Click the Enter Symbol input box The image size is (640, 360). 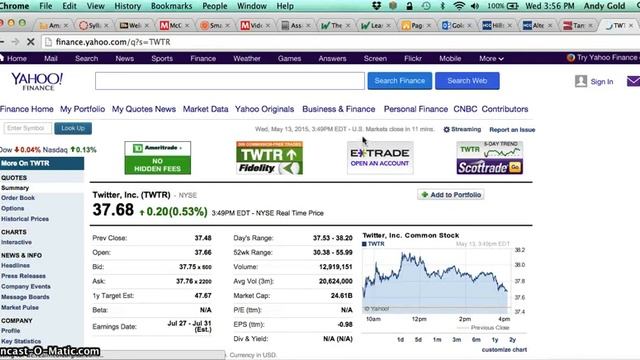pyautogui.click(x=28, y=128)
